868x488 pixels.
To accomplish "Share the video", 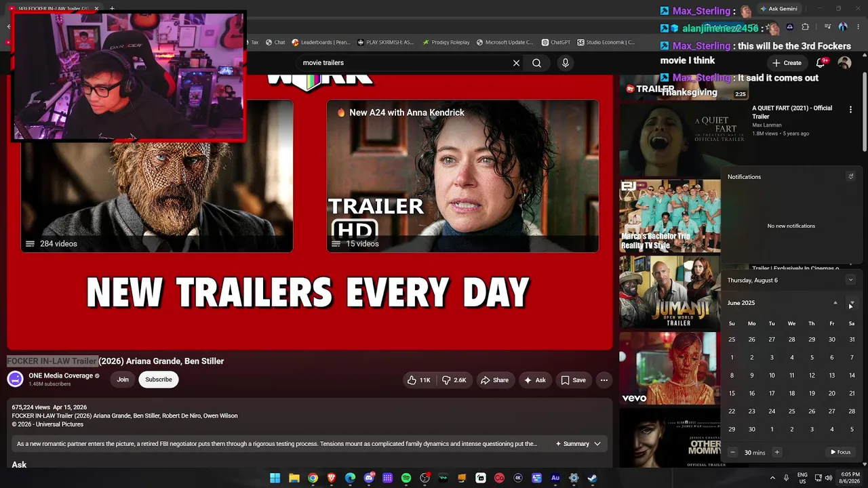I will (x=494, y=380).
